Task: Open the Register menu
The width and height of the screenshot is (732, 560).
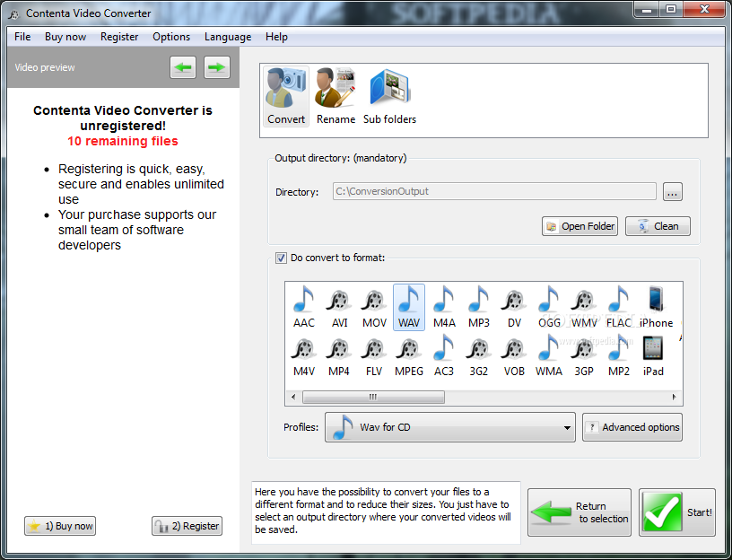Action: click(x=119, y=37)
